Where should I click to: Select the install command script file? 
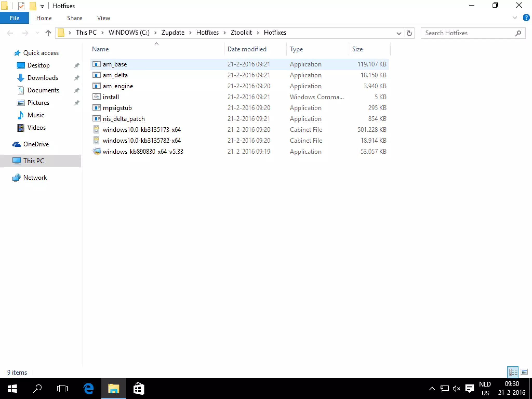111,97
